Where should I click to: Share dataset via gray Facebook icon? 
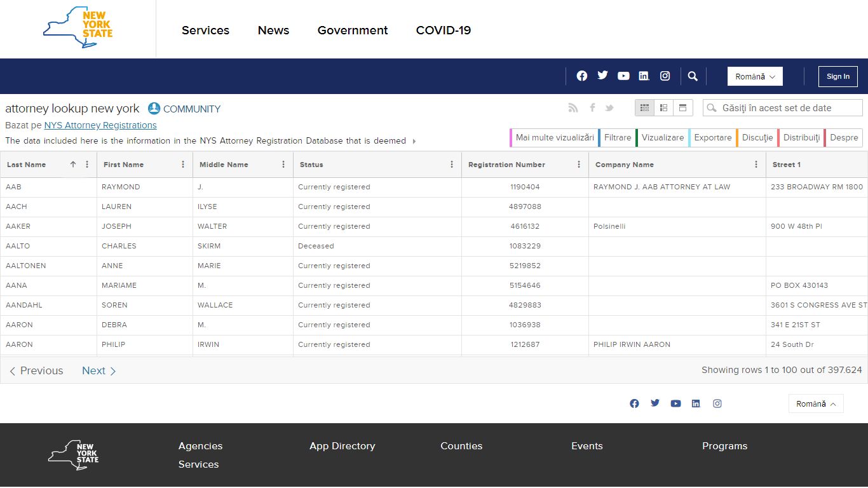point(592,108)
